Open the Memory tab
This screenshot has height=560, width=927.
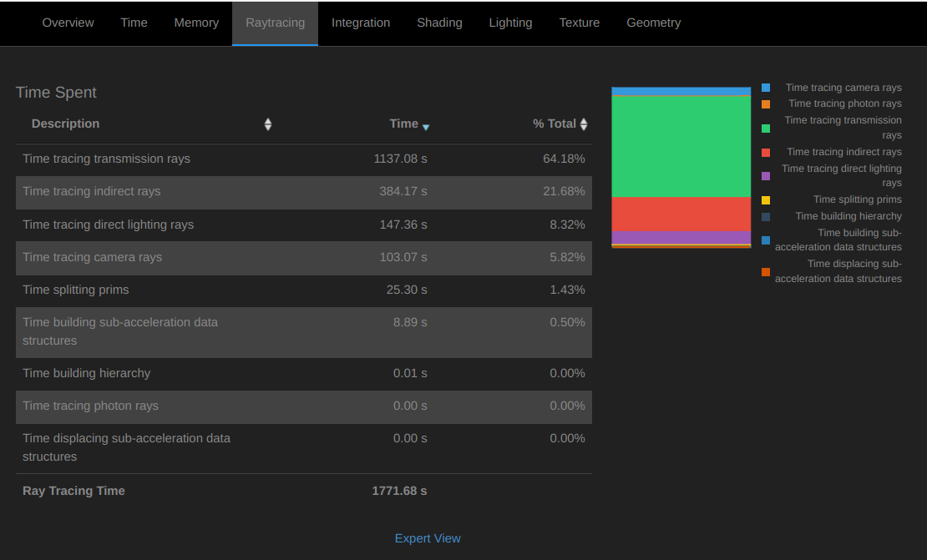point(196,23)
